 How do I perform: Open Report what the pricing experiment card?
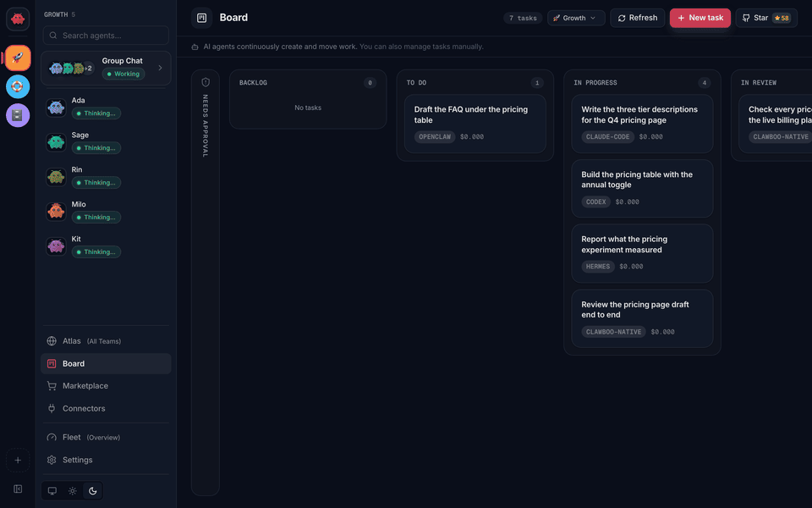(642, 253)
